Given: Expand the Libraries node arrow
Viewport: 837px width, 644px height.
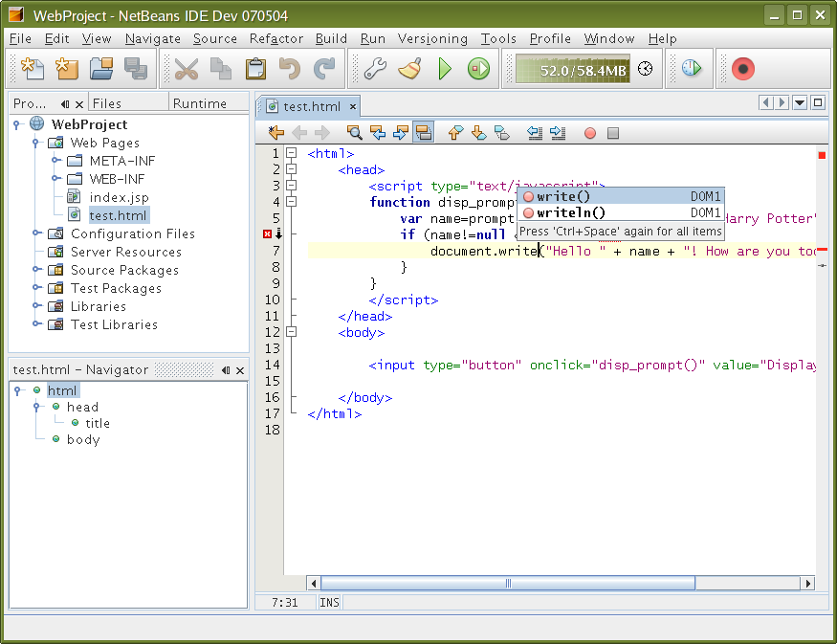Looking at the screenshot, I should pos(35,305).
